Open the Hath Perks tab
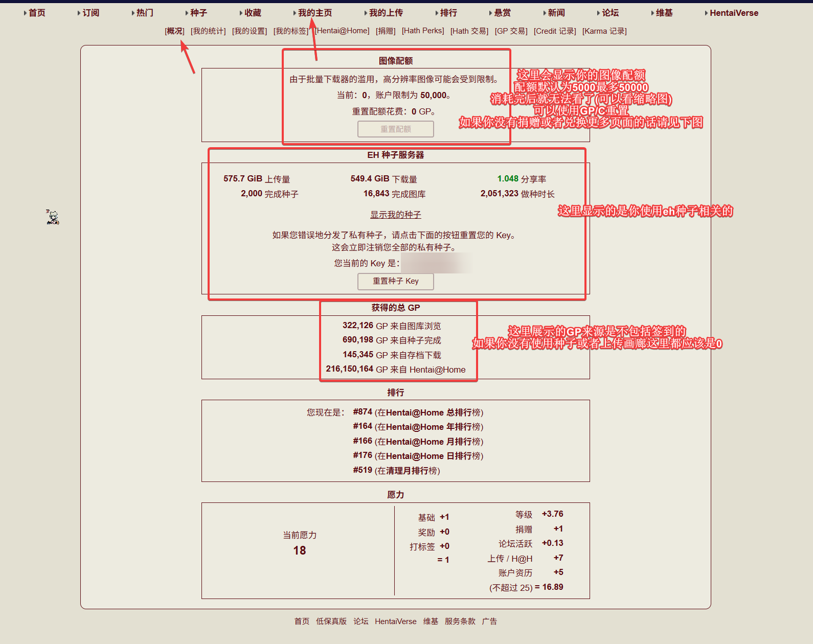Screen dimensions: 813x644 pos(423,31)
